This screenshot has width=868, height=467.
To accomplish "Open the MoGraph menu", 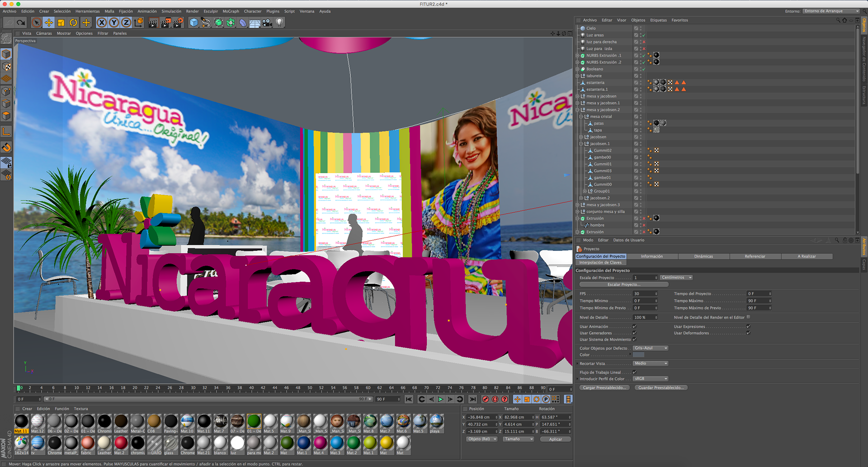I will pyautogui.click(x=231, y=11).
